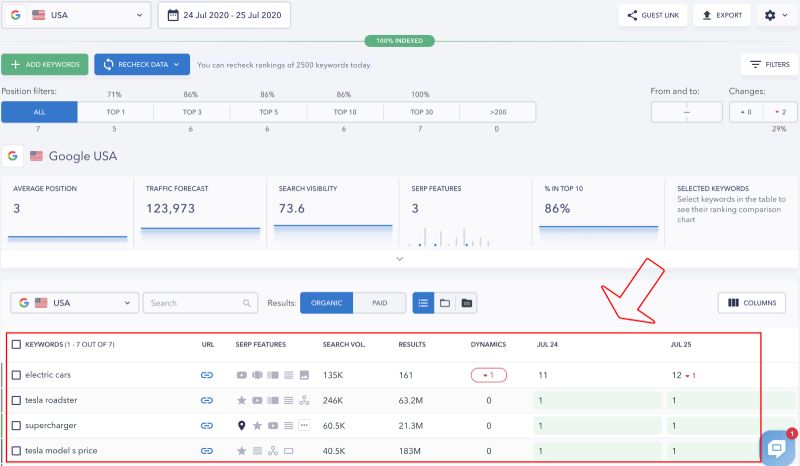This screenshot has width=800, height=466.
Task: Click star icon in supercharger row
Action: 257,425
